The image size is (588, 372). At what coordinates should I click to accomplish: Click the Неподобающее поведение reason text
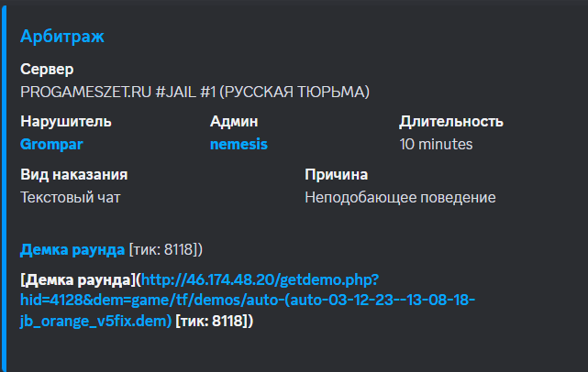coord(400,197)
